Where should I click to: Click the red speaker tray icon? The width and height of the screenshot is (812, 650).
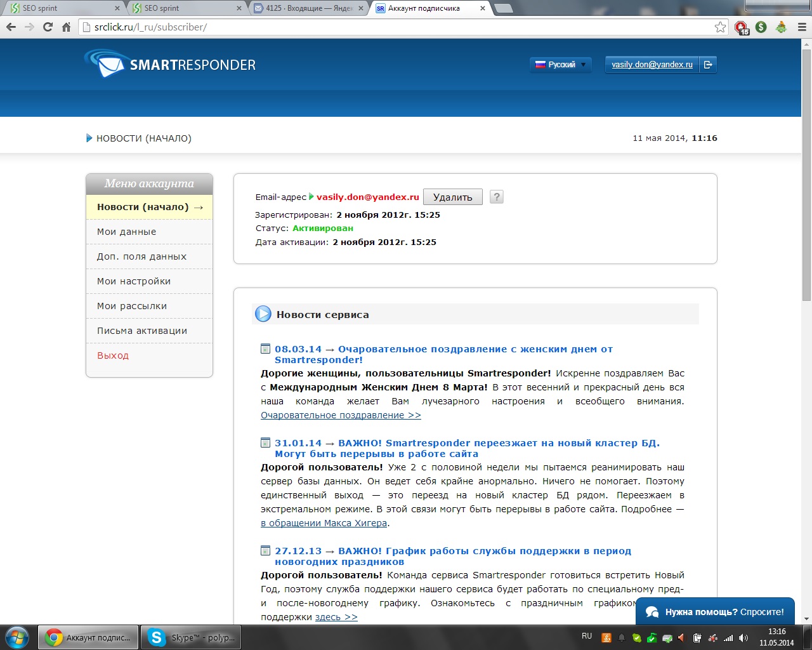(681, 638)
